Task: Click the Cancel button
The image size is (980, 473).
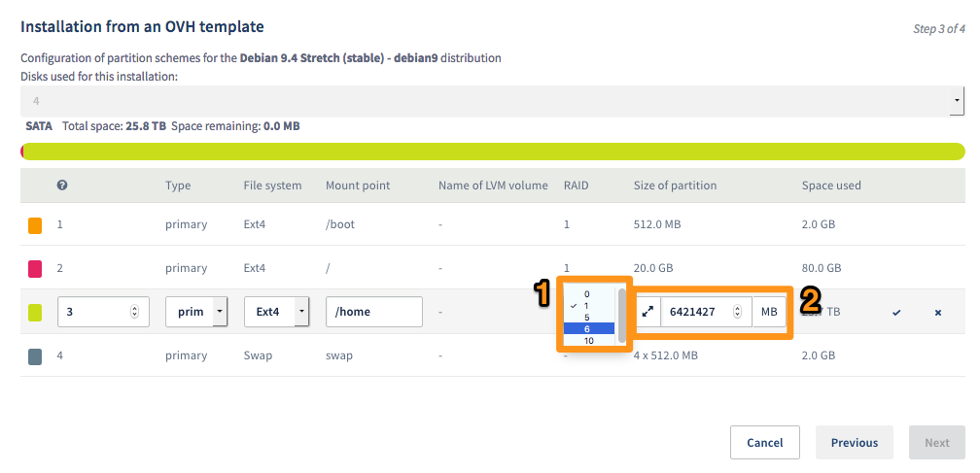Action: click(764, 442)
